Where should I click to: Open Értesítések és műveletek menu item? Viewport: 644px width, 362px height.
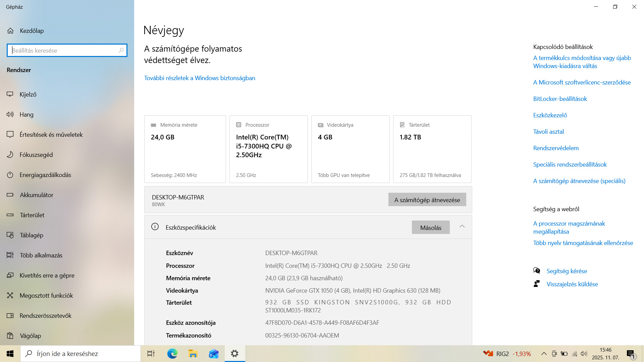coord(51,135)
